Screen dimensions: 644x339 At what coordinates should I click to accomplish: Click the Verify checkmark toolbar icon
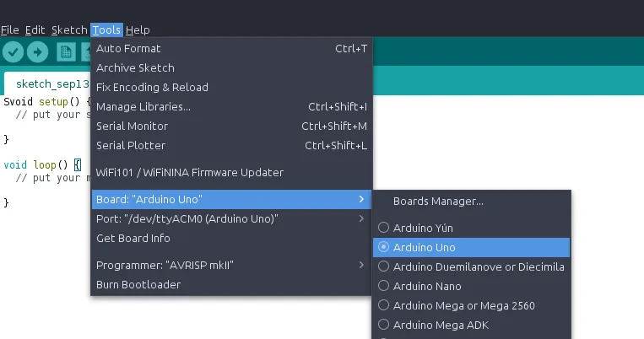point(13,51)
